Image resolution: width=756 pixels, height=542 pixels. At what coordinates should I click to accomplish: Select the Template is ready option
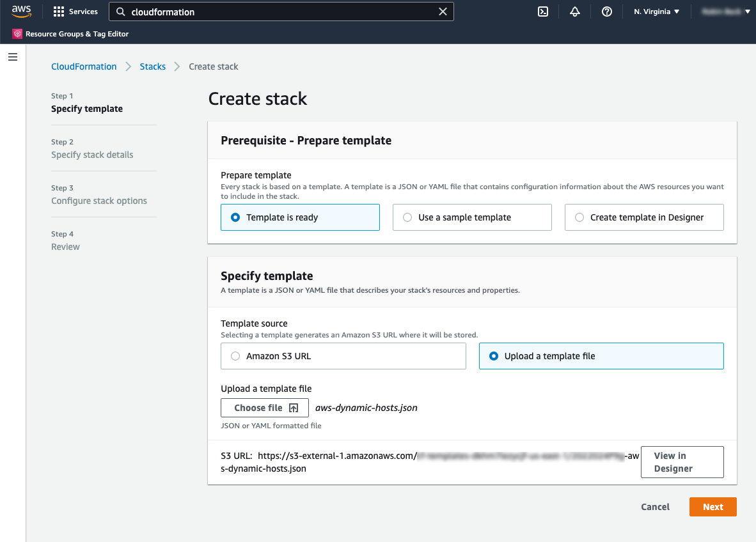(x=300, y=217)
